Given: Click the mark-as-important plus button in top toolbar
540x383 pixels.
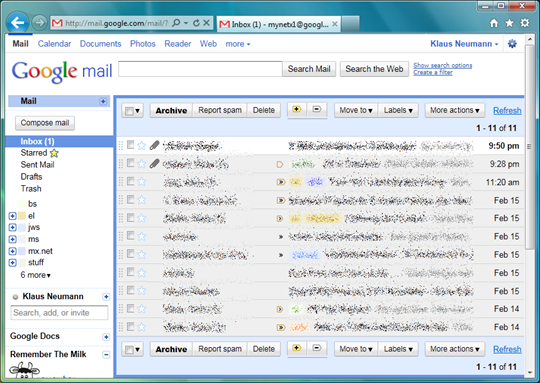Looking at the screenshot, I should 297,110.
